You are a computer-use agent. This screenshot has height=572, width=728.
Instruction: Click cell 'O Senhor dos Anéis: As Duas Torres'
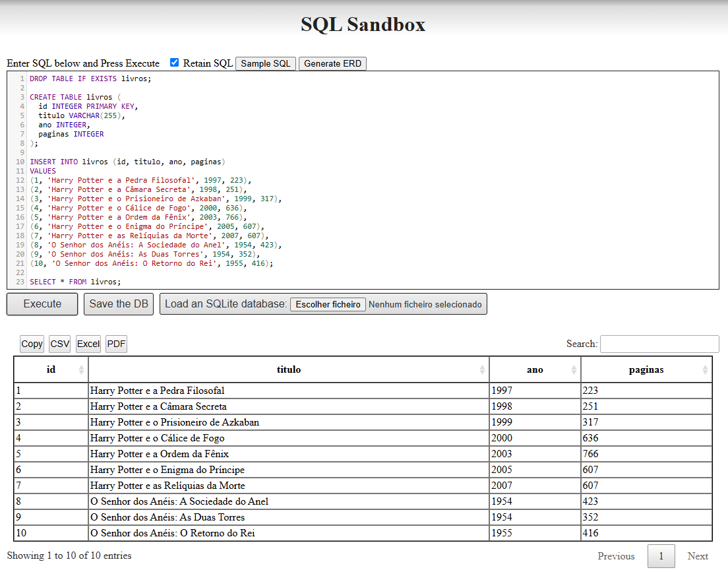pyautogui.click(x=289, y=517)
